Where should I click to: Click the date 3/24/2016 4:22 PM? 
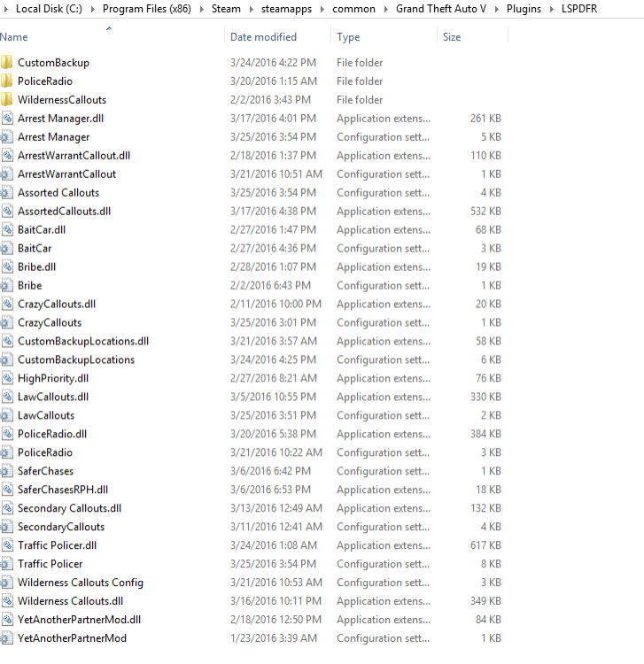point(273,63)
